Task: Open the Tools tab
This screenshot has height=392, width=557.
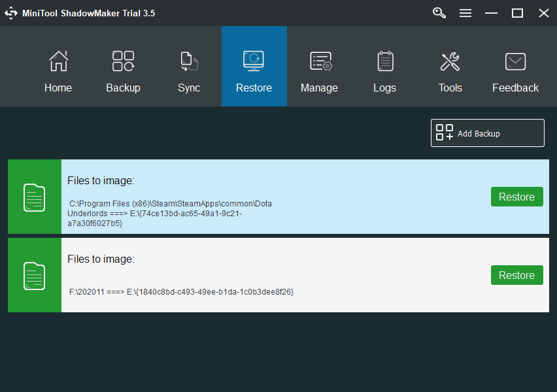Action: coord(450,67)
